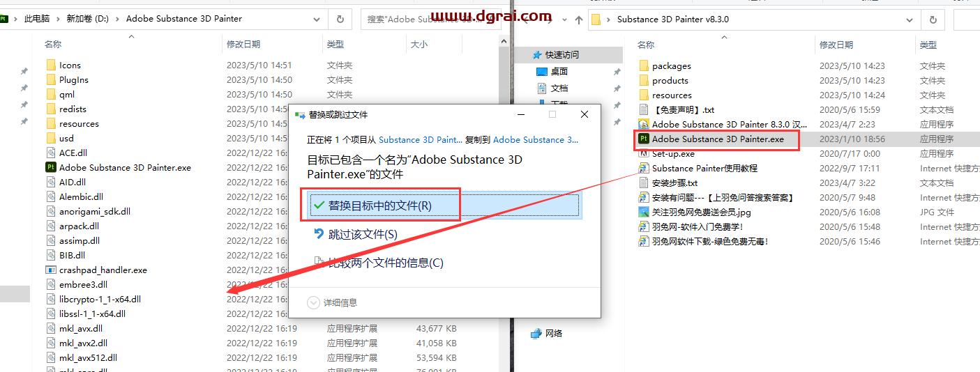980x372 pixels.
Task: Select Alembic.dll file in left window
Action: [81, 196]
